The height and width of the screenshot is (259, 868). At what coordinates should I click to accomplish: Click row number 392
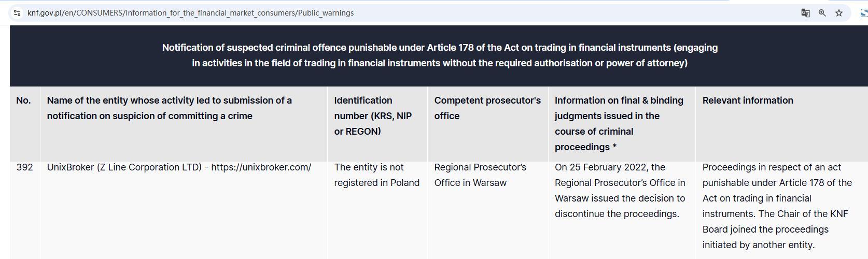coord(24,167)
